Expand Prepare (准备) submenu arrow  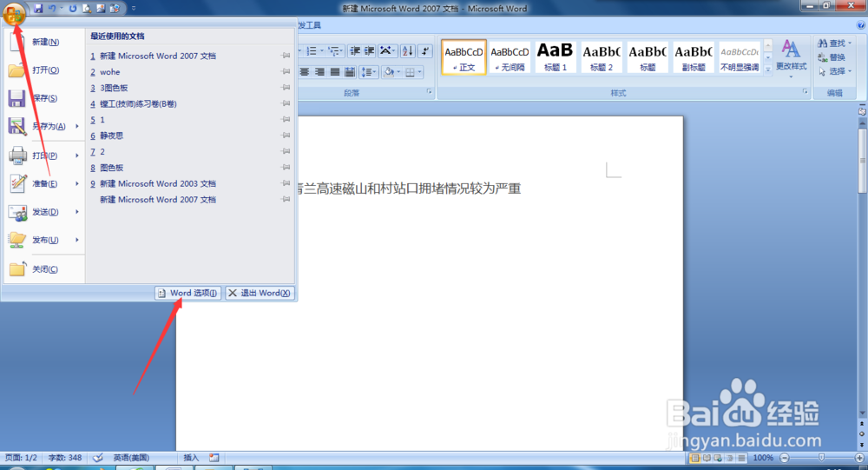[77, 184]
